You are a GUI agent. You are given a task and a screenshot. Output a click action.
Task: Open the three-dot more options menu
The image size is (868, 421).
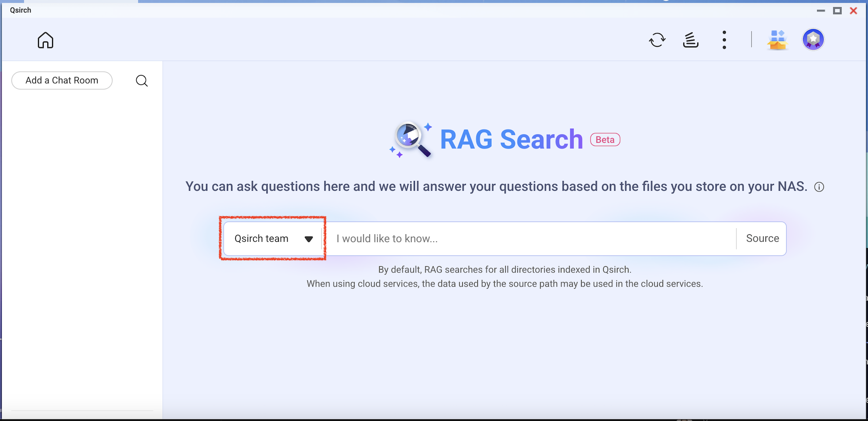[724, 40]
